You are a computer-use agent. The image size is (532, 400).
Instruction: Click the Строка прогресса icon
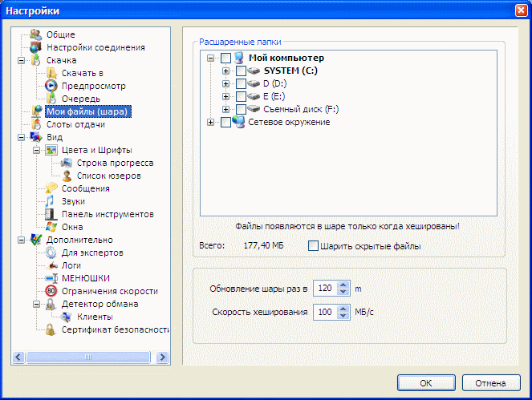click(x=67, y=163)
